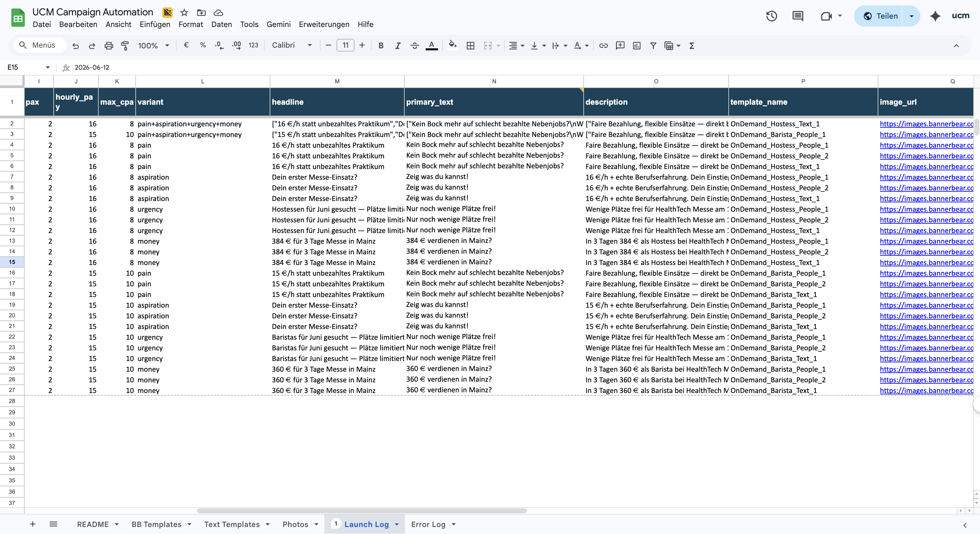Open the Launch Log sheet menu
Viewport: 980px width, 534px height.
(397, 524)
